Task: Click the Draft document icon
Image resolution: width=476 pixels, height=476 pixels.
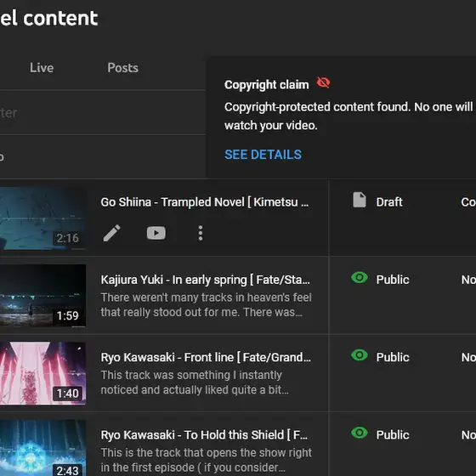Action: pos(360,200)
